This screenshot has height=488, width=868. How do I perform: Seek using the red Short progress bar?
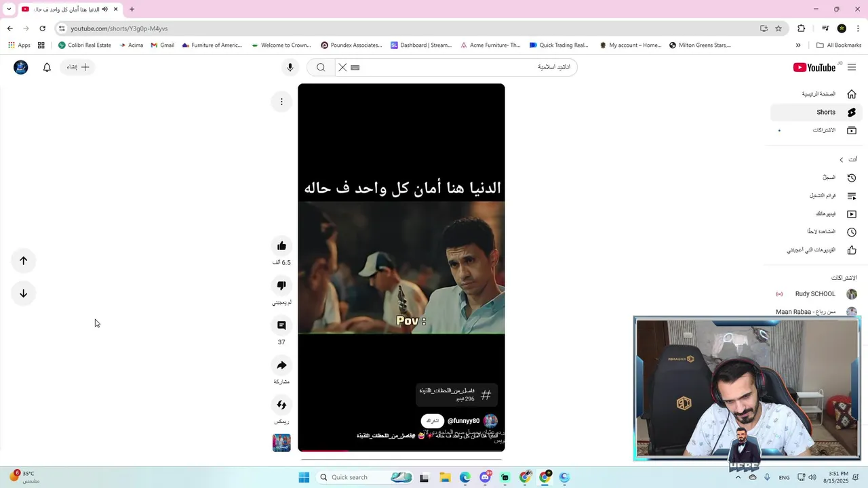(401, 450)
